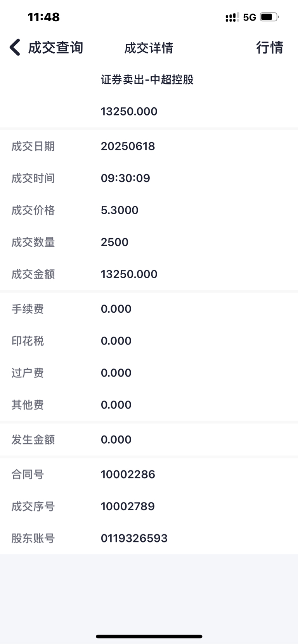
Task: Open the 行情 market quotes link
Action: point(270,48)
